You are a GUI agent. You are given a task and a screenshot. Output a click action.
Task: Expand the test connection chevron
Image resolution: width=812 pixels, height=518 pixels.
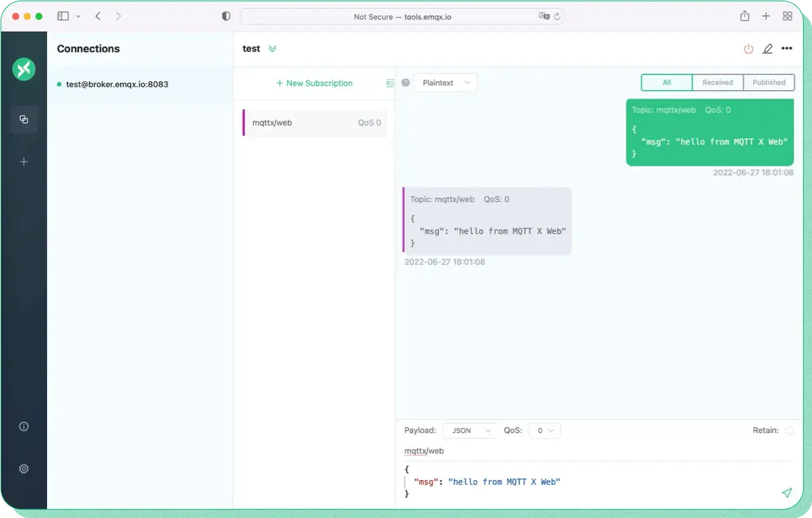click(273, 48)
